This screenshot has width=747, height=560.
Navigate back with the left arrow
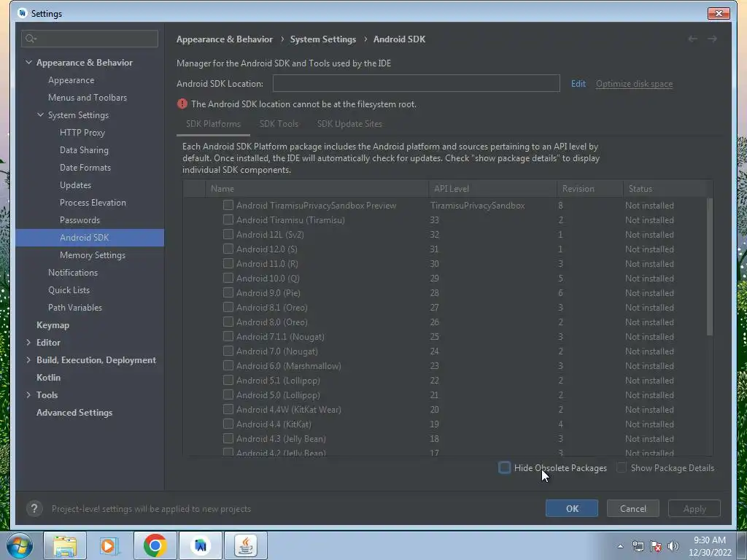pyautogui.click(x=693, y=39)
